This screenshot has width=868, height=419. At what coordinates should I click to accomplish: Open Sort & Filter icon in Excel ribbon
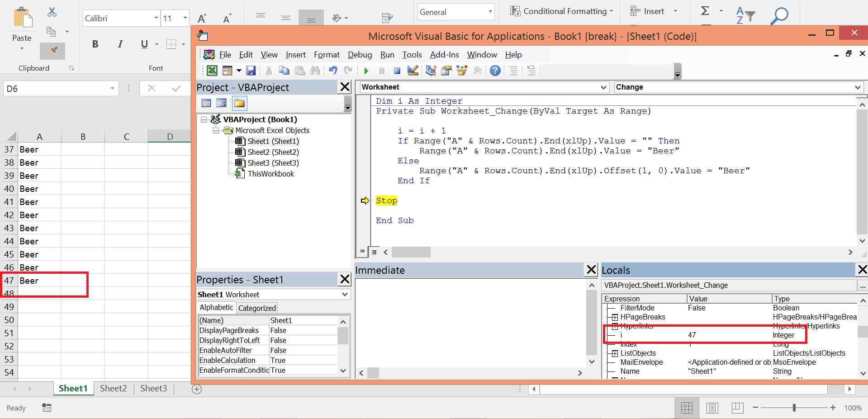click(745, 15)
